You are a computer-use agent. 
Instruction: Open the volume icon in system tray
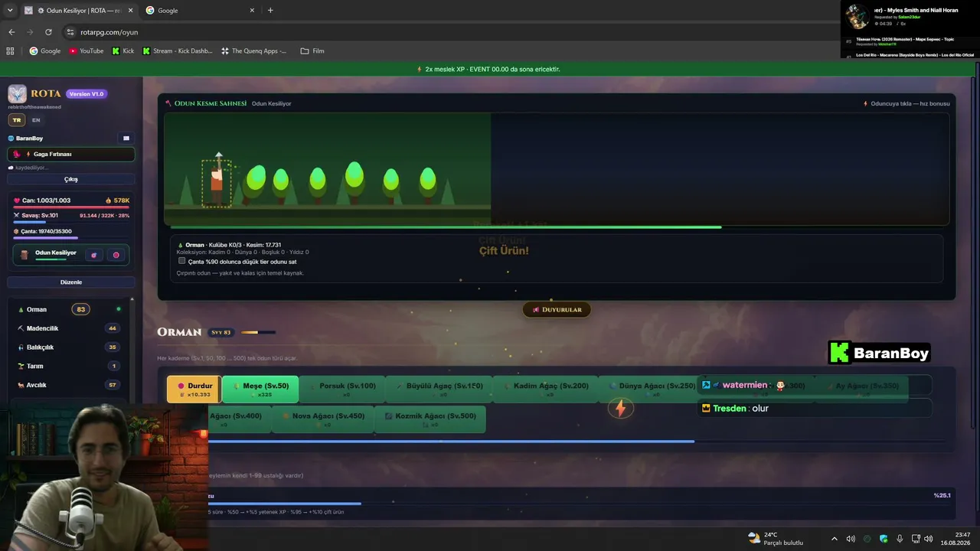coord(929,539)
